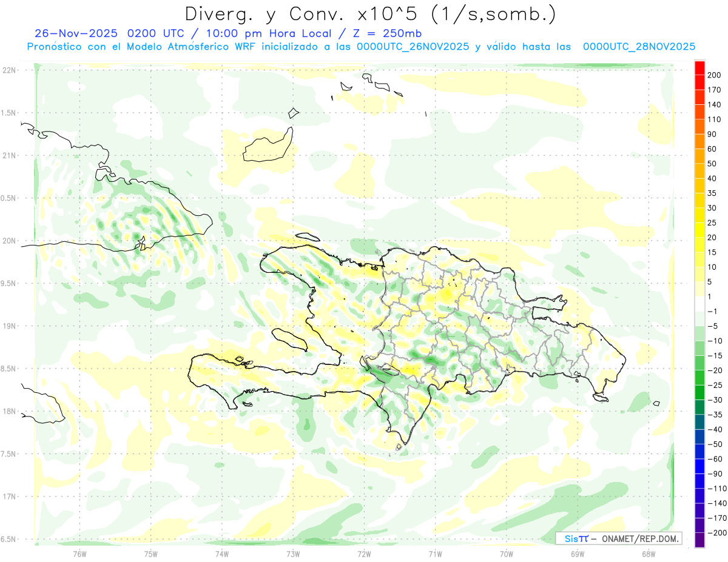Click the "-15" color bar label

[x=715, y=356]
